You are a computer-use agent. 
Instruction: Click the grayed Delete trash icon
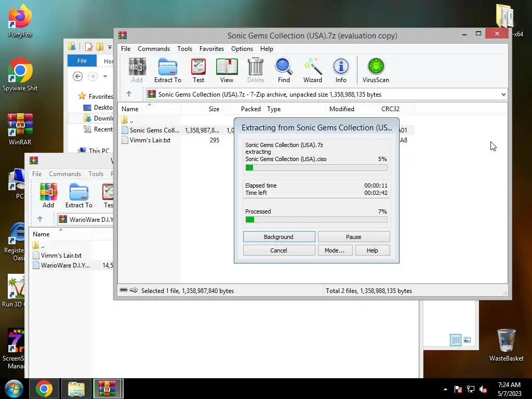[x=256, y=70]
